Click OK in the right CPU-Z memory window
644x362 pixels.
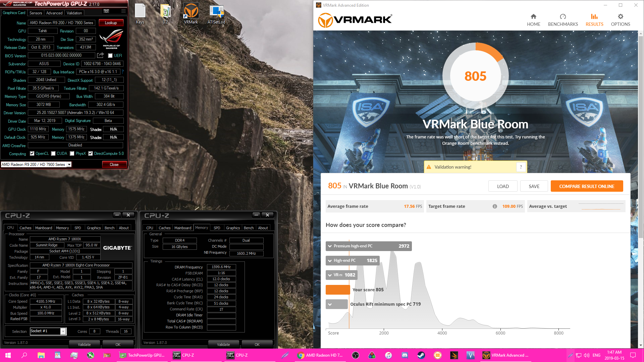[x=257, y=344]
